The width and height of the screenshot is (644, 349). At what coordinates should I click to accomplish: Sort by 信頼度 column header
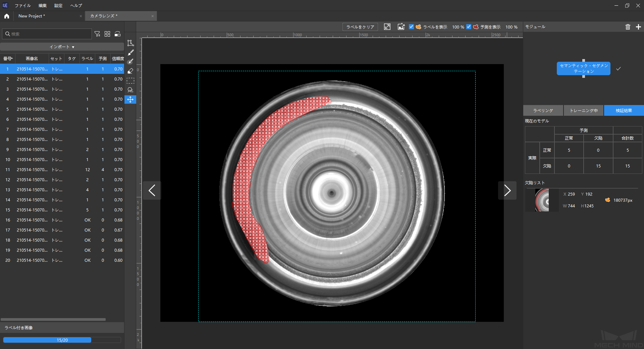(118, 59)
